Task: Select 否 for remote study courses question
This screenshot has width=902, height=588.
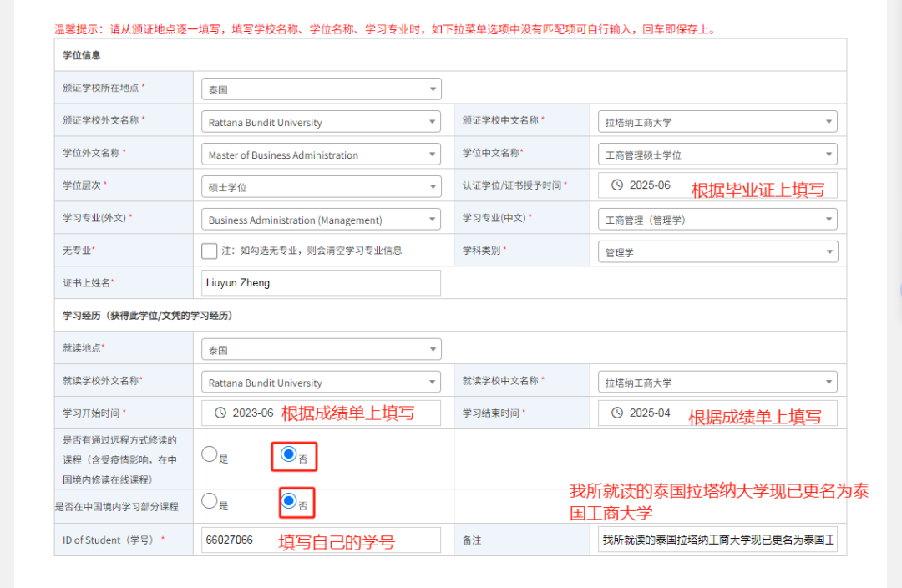Action: point(289,454)
